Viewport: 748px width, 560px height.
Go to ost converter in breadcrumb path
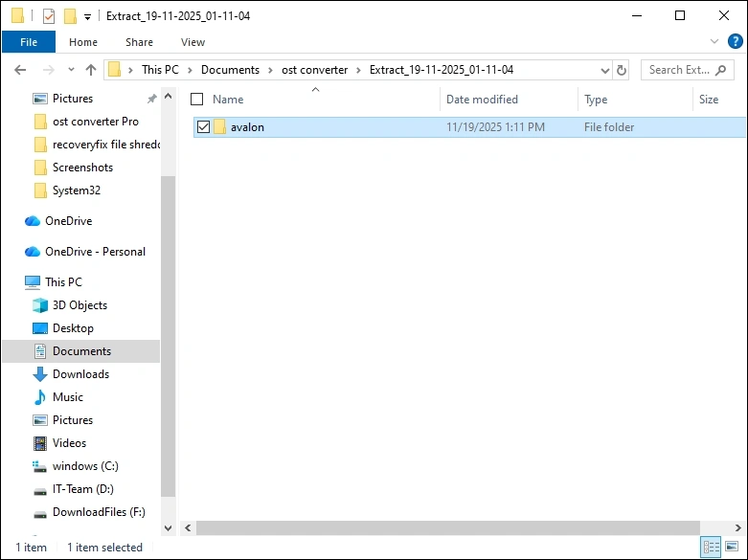314,70
